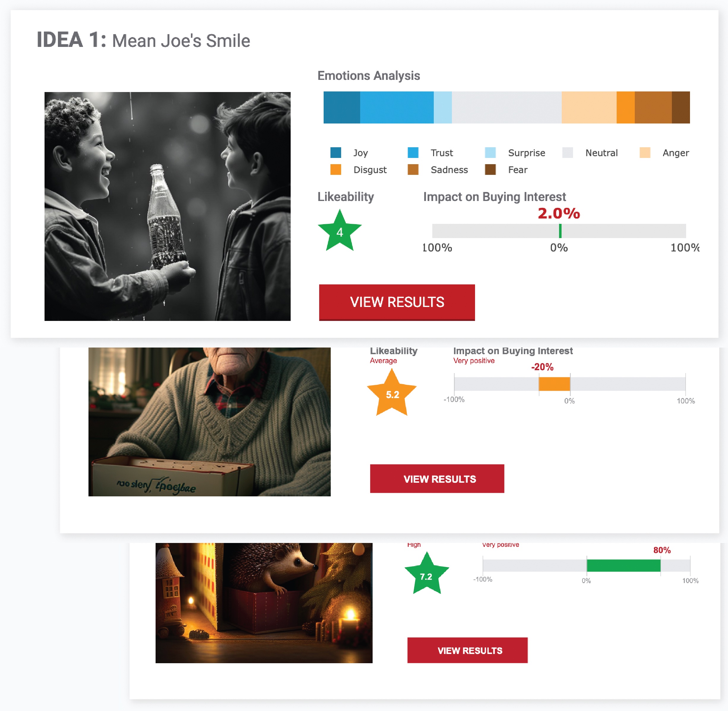
Task: Click View Results under the old man image
Action: [x=437, y=478]
